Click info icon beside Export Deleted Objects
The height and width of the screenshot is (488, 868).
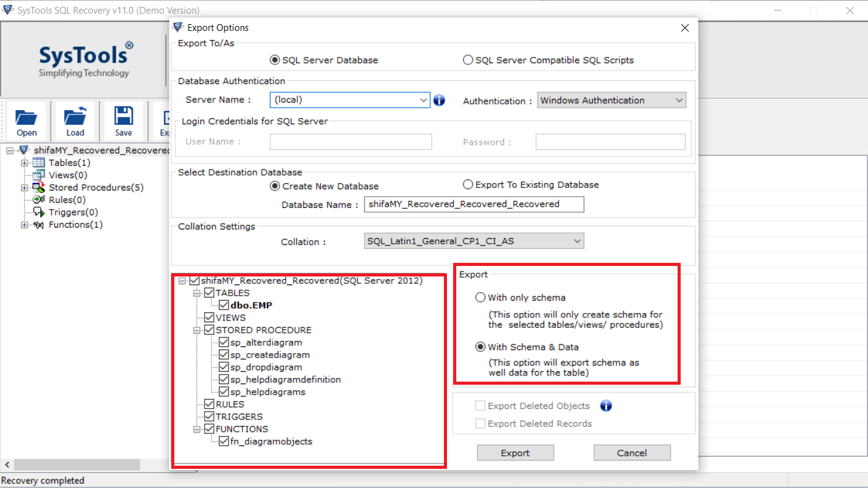point(606,406)
